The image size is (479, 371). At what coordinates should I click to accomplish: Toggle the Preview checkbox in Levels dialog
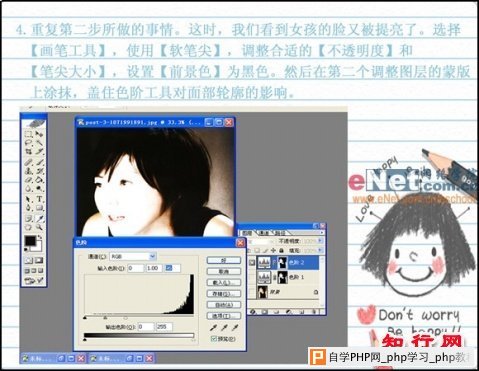[214, 339]
